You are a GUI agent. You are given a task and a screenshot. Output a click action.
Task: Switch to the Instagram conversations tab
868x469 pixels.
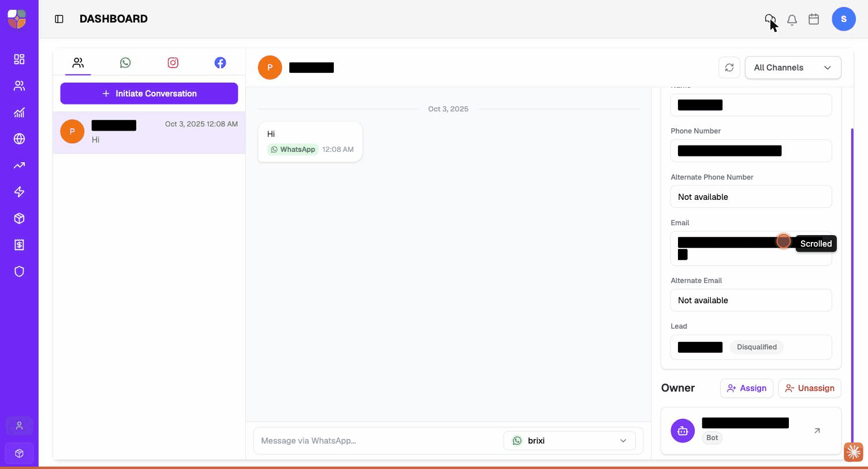(173, 63)
